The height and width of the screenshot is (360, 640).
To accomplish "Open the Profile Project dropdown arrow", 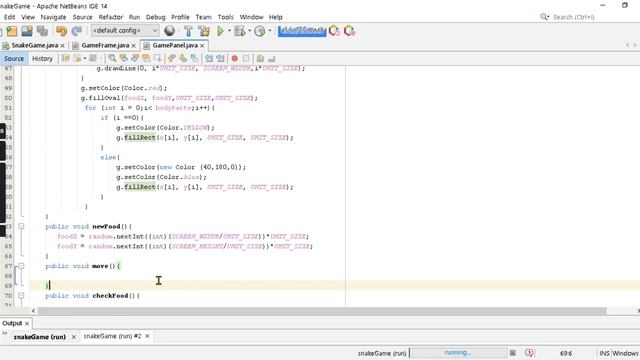I will point(270,31).
